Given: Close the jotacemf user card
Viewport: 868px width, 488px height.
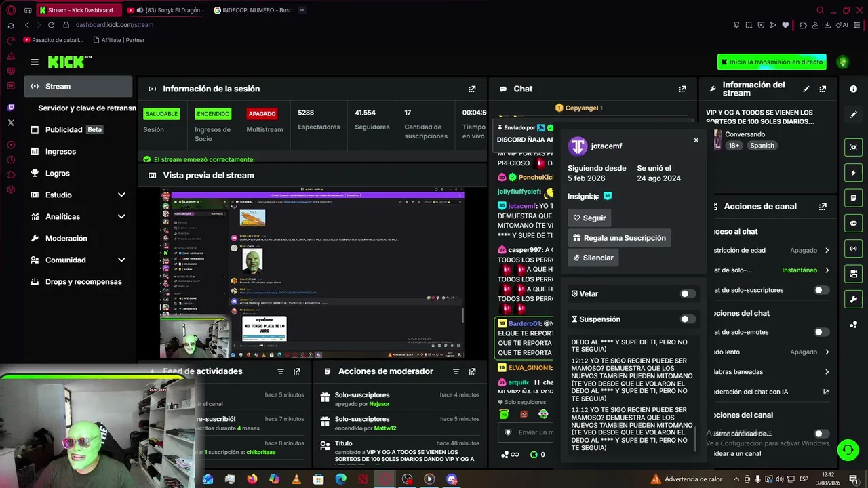Looking at the screenshot, I should click(x=696, y=140).
